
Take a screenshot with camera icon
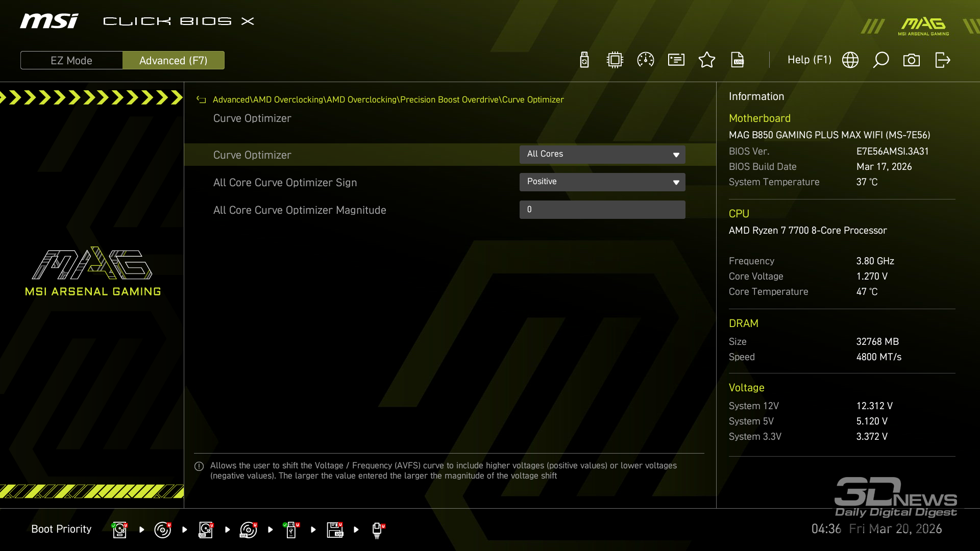point(912,60)
